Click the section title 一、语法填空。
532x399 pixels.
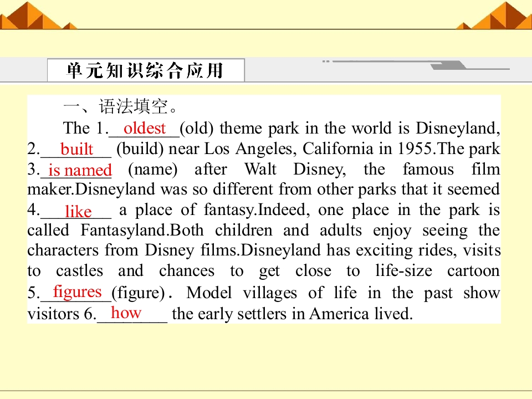[120, 106]
